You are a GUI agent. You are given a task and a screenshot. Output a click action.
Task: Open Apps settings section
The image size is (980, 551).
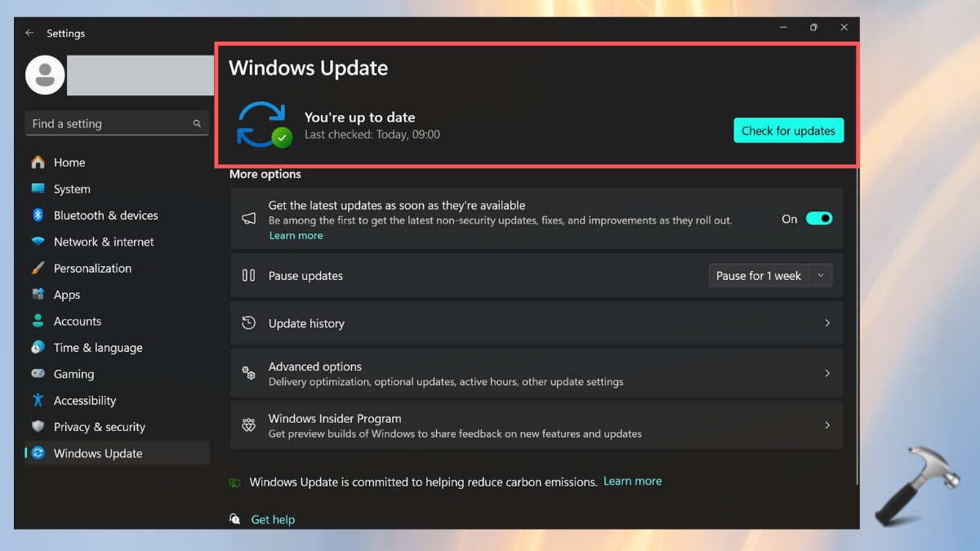click(118, 295)
